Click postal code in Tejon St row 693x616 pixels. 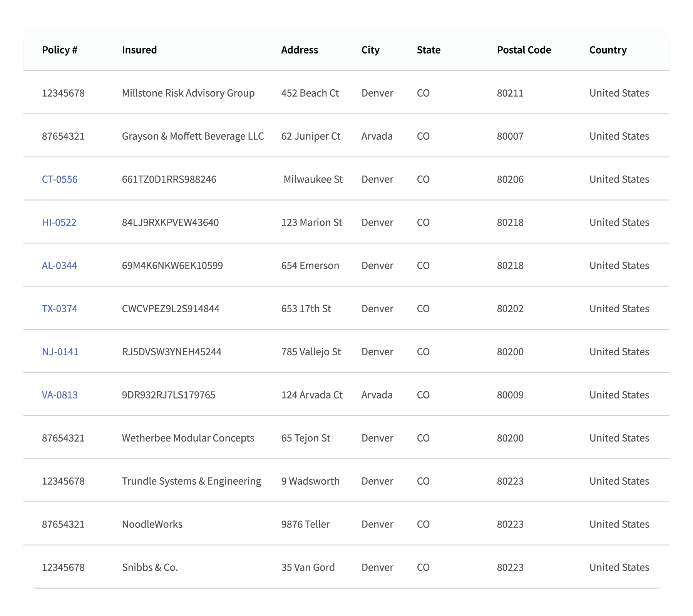click(x=510, y=438)
